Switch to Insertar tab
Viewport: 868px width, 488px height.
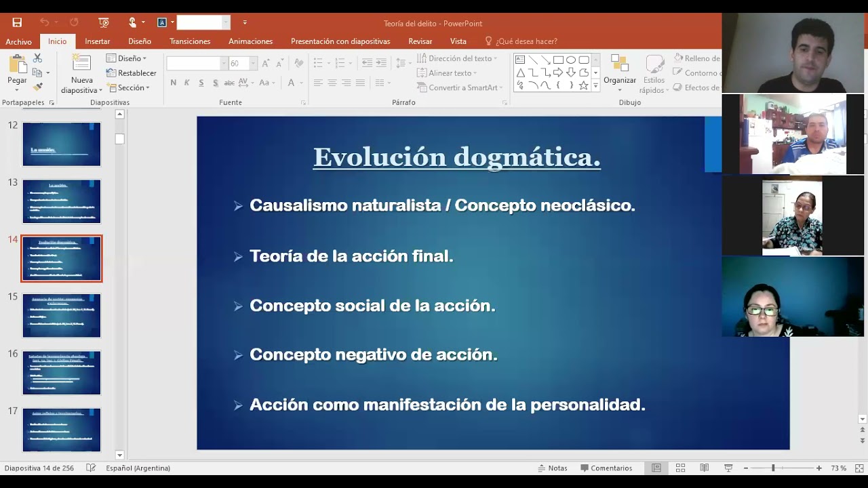[98, 41]
